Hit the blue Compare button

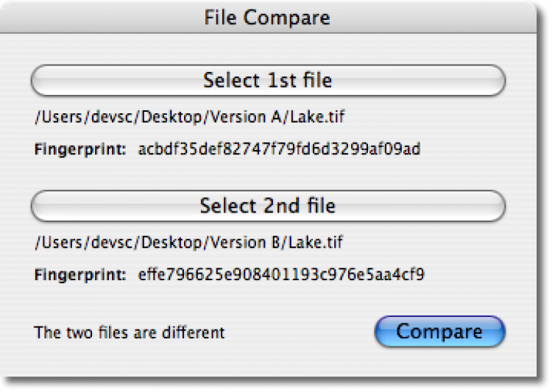click(x=439, y=331)
